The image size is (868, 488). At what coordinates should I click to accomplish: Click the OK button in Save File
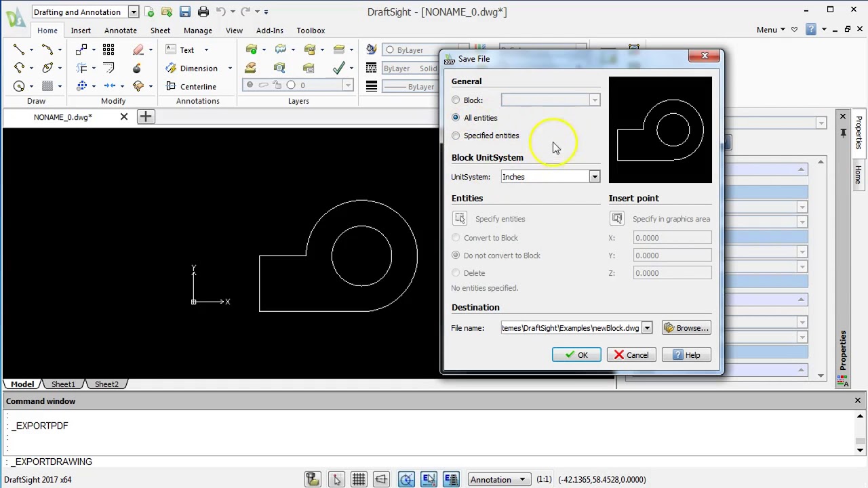(576, 355)
